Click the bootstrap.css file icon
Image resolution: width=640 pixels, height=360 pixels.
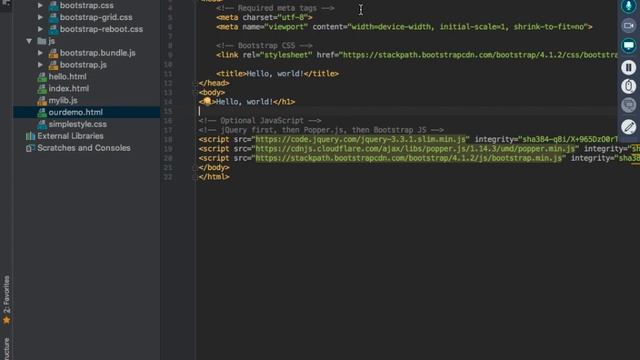pyautogui.click(x=53, y=6)
